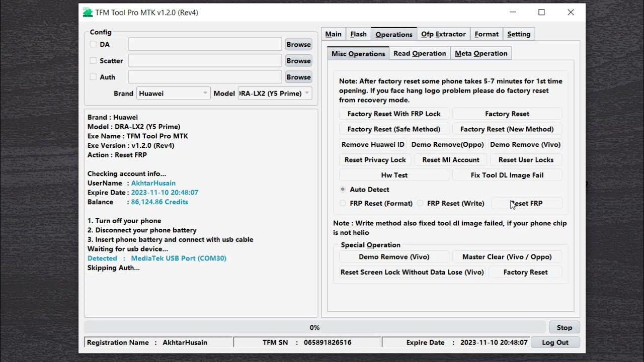Screen dimensions: 644x362
Task: Open the Flash tab
Action: [358, 34]
